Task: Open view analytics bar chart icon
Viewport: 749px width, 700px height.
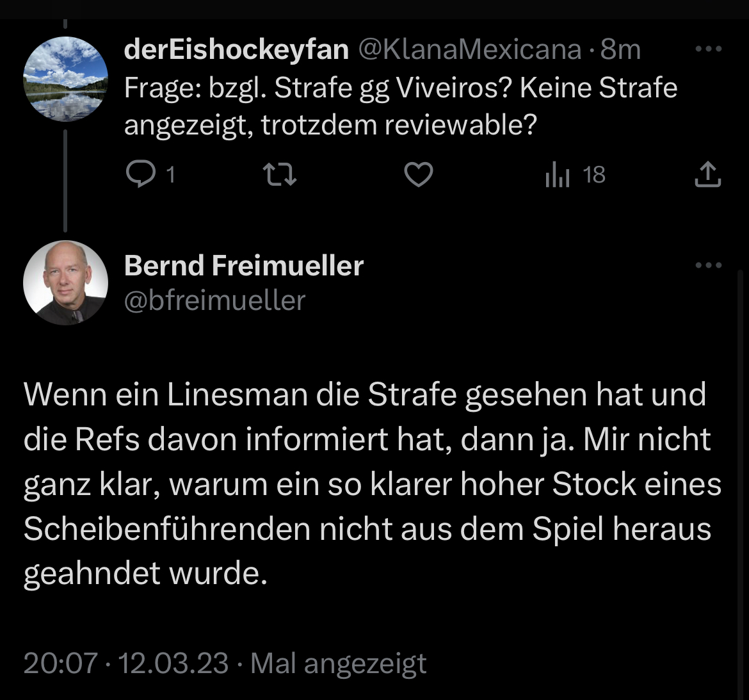Action: (x=557, y=175)
